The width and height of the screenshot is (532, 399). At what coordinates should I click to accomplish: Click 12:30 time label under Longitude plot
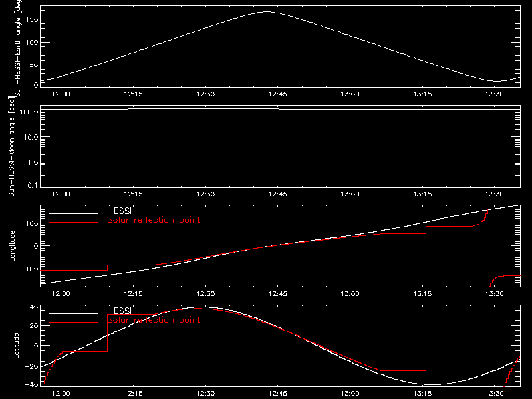205,294
